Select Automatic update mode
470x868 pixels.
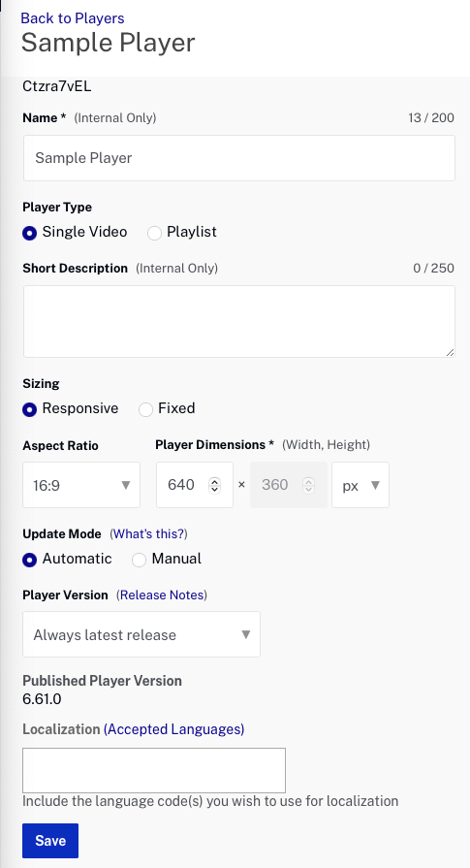[x=30, y=560]
